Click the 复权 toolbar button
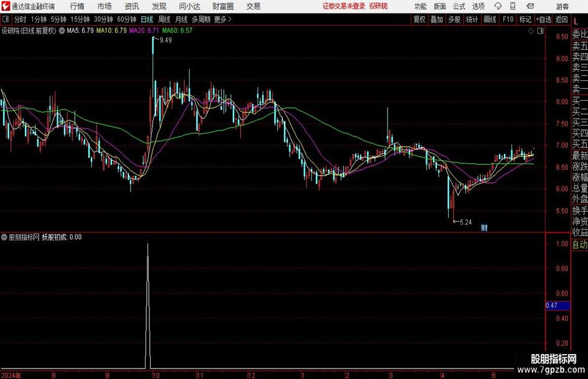 click(x=419, y=19)
